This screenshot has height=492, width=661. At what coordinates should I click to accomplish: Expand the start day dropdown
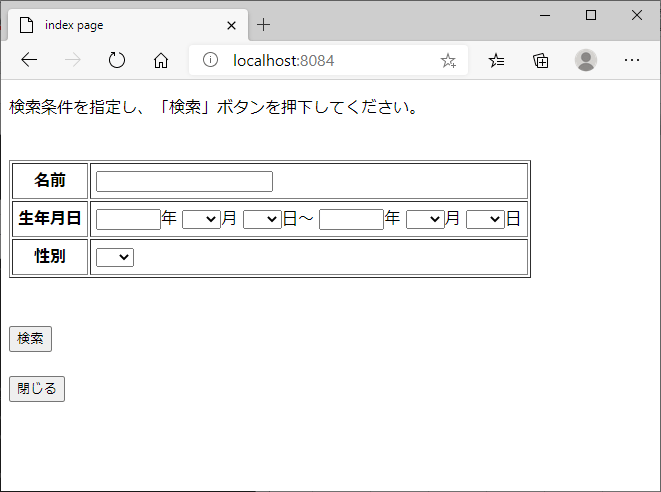point(262,219)
